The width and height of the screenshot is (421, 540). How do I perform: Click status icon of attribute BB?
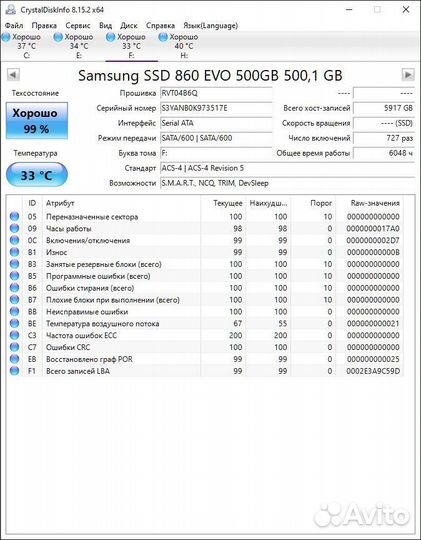tap(14, 312)
